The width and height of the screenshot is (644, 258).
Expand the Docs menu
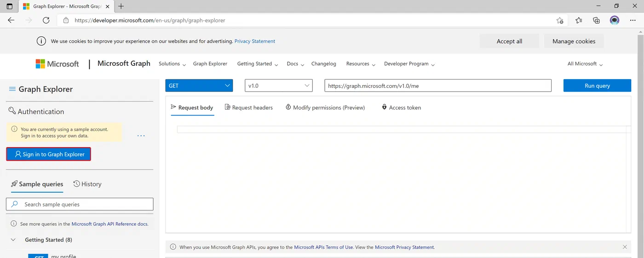click(x=295, y=64)
